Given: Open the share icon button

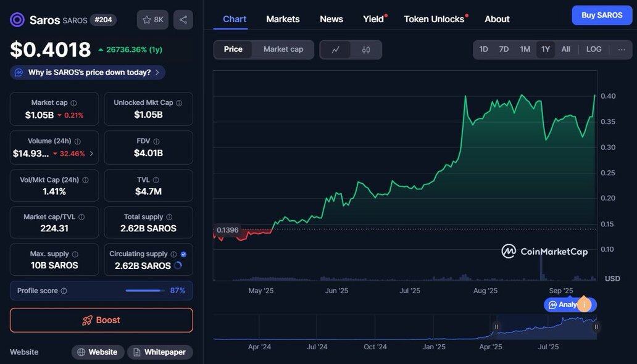Looking at the screenshot, I should pos(183,20).
